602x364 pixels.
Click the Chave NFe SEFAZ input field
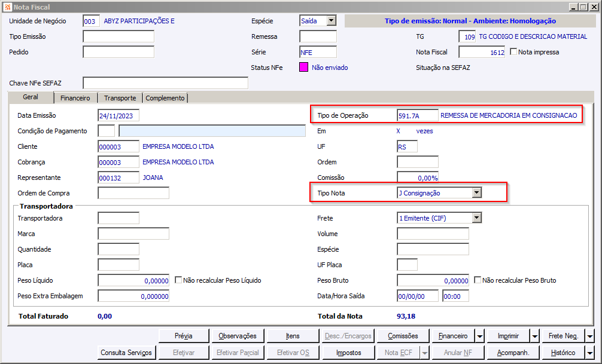click(x=166, y=83)
